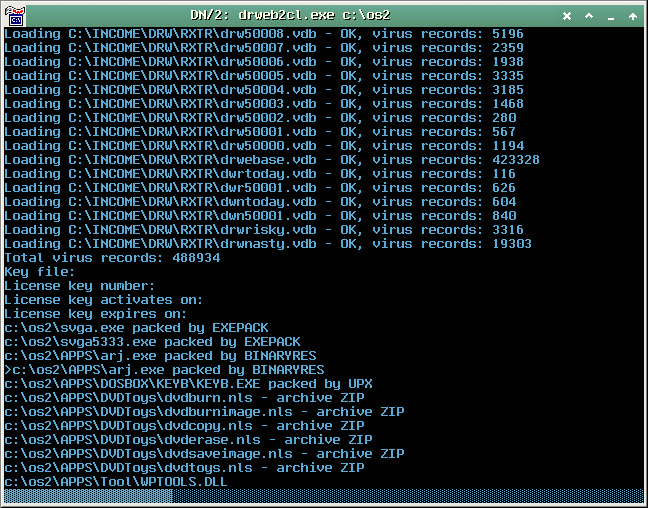Screen dimensions: 648x508
Task: Click the KEYB.EXE packed by UPX line
Action: pos(188,384)
